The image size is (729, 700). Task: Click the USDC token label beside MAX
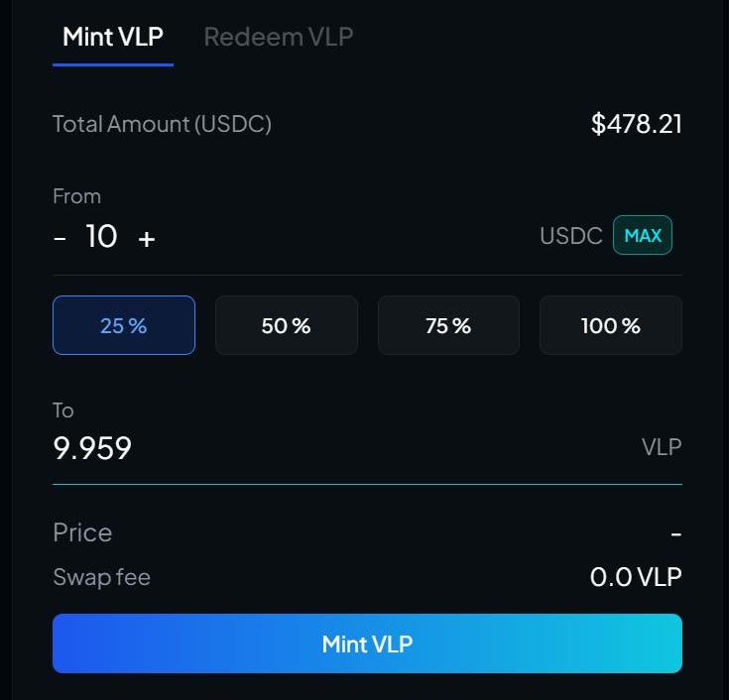[570, 236]
